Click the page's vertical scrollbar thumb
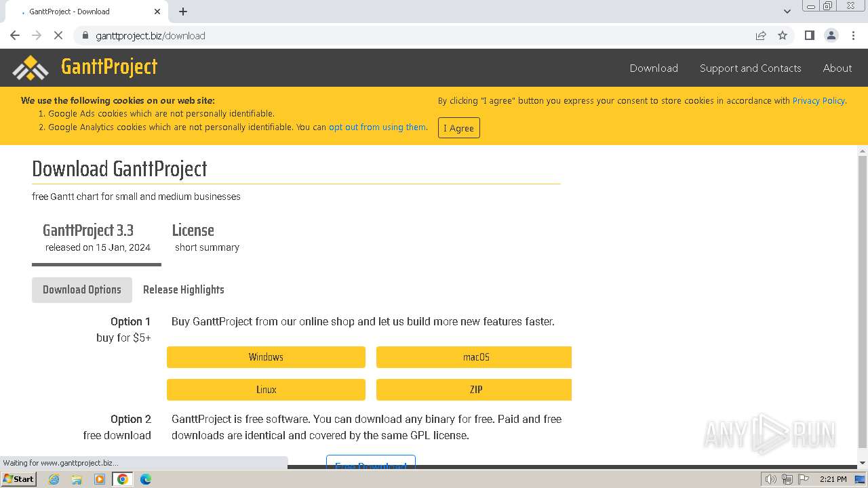The height and width of the screenshot is (488, 868). point(863,302)
